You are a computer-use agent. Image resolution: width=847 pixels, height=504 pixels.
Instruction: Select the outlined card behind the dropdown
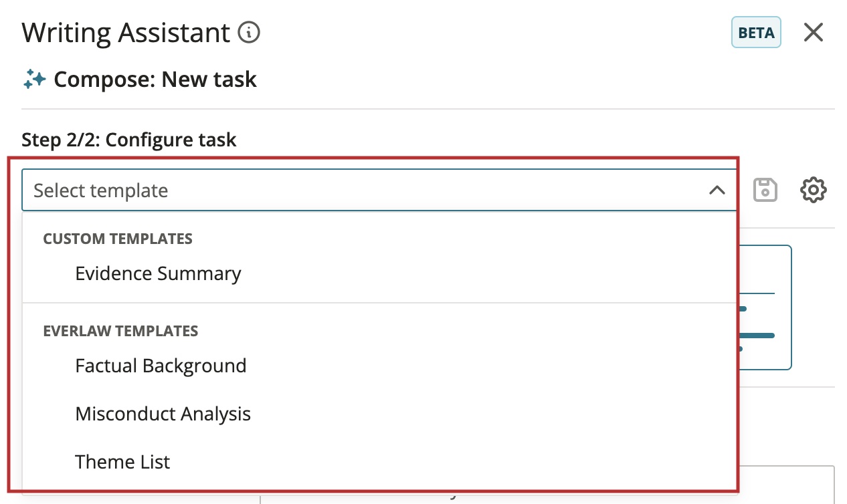coord(765,307)
